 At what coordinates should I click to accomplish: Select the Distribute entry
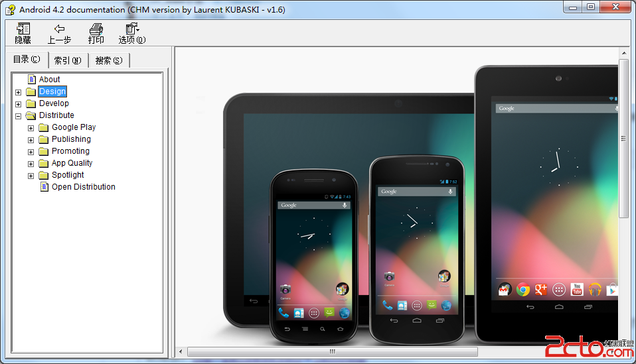tap(56, 115)
